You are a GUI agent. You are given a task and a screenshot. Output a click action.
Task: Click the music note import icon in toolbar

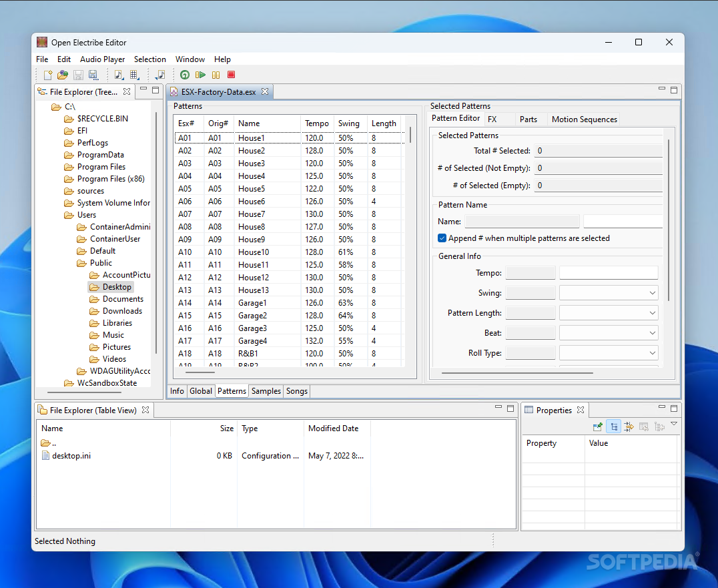tap(160, 75)
